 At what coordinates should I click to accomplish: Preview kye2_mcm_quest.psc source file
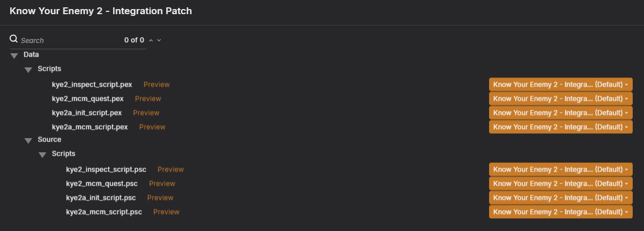(162, 183)
